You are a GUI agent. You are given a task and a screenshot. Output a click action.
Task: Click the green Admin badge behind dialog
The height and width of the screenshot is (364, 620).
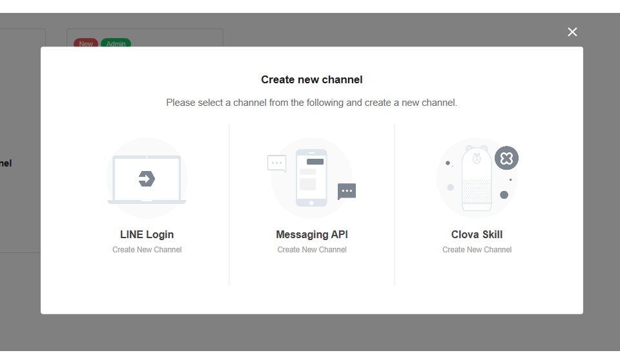tap(116, 43)
